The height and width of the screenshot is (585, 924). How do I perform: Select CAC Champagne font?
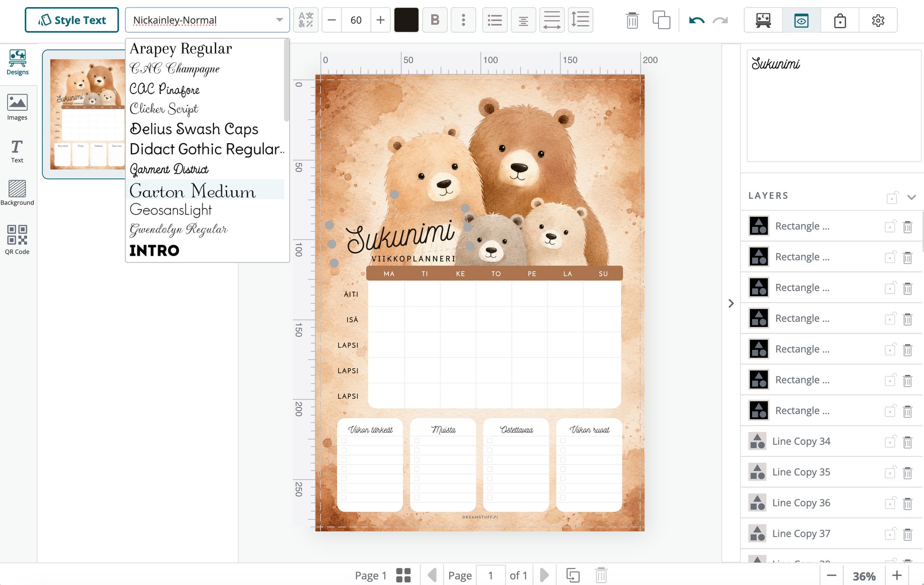coord(175,69)
